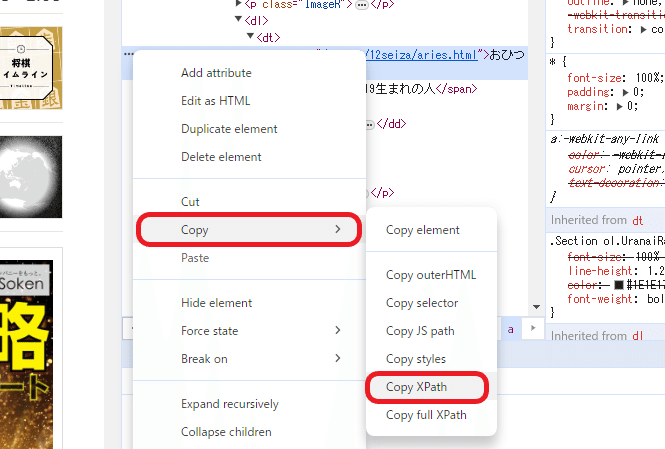Expand the p class ImageR node
The image size is (665, 449).
238,4
